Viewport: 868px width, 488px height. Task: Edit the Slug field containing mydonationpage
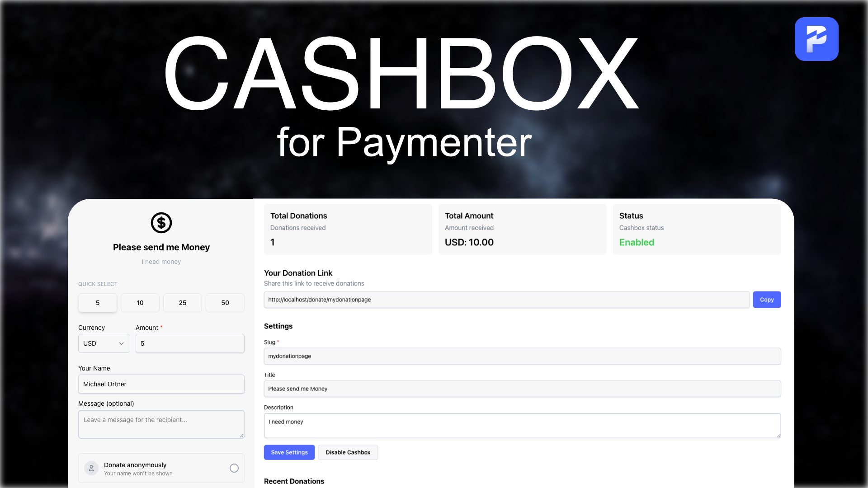click(x=522, y=356)
